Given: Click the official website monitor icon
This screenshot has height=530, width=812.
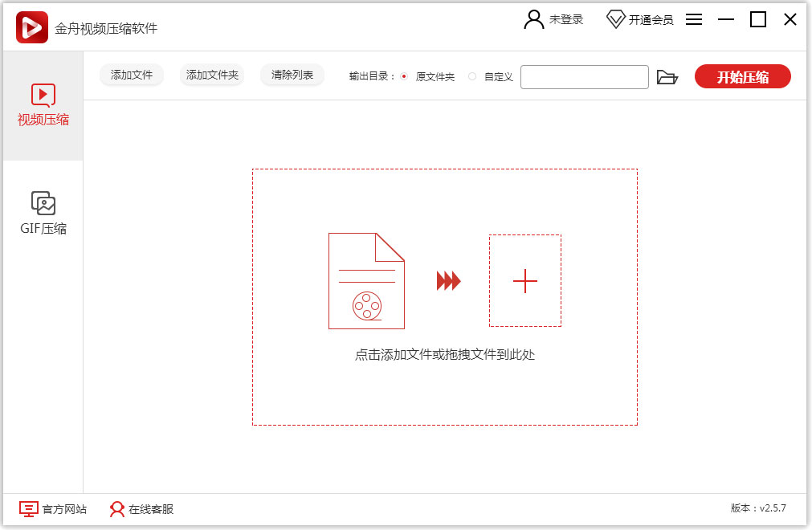Looking at the screenshot, I should click(x=29, y=509).
